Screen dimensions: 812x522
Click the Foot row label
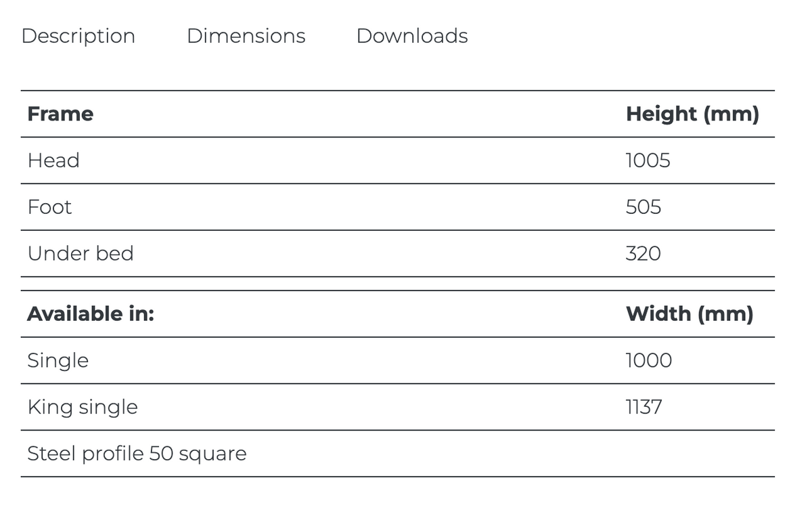tap(49, 207)
